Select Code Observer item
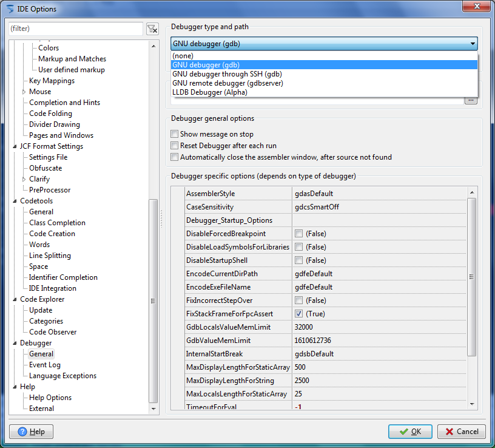The width and height of the screenshot is (495, 448). [x=53, y=332]
